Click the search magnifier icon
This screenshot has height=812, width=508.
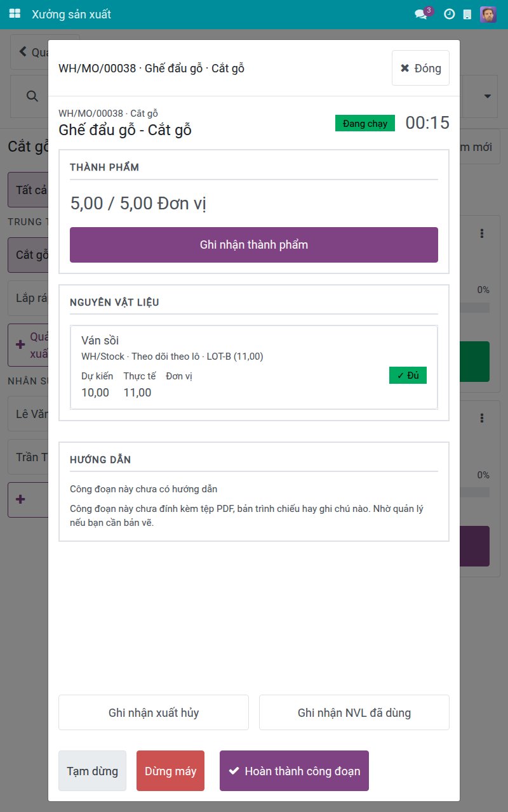tap(32, 96)
